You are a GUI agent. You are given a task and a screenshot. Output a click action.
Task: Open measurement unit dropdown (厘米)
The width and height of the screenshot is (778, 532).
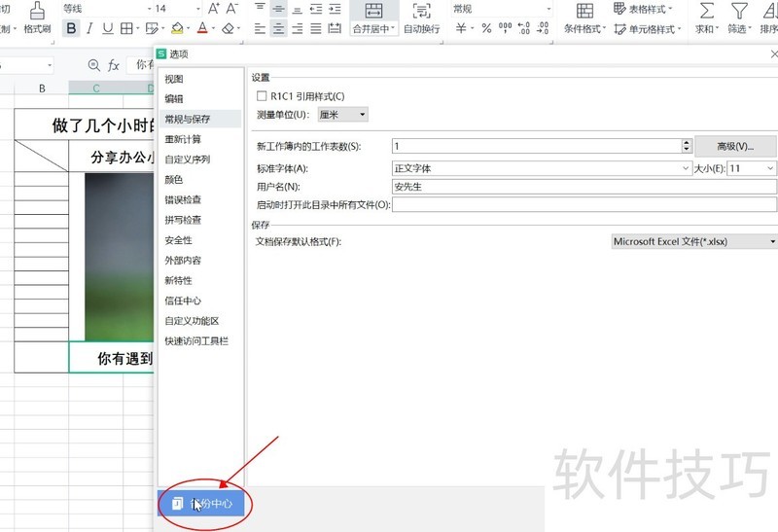click(343, 115)
